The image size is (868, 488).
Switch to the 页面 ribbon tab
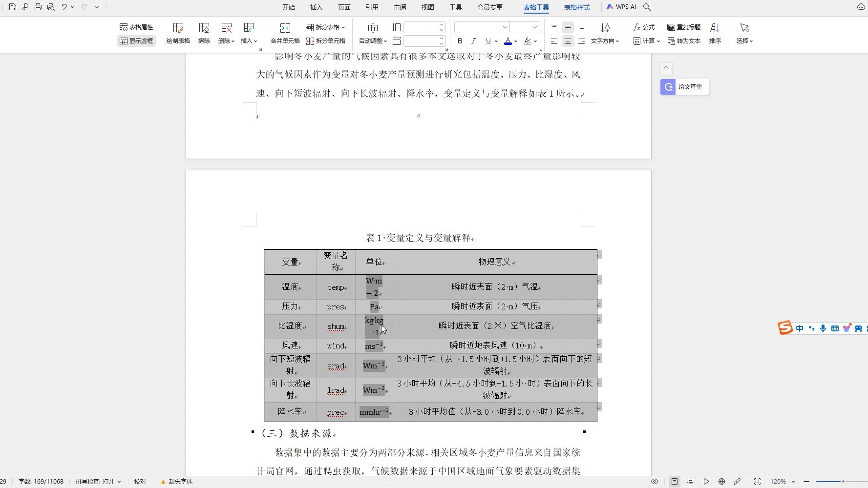click(x=344, y=7)
